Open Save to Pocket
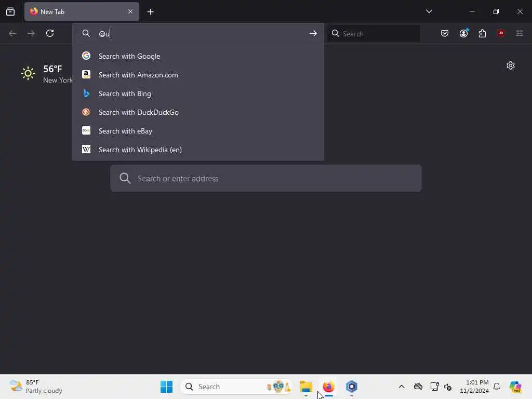Viewport: 532px width, 399px height. click(445, 33)
